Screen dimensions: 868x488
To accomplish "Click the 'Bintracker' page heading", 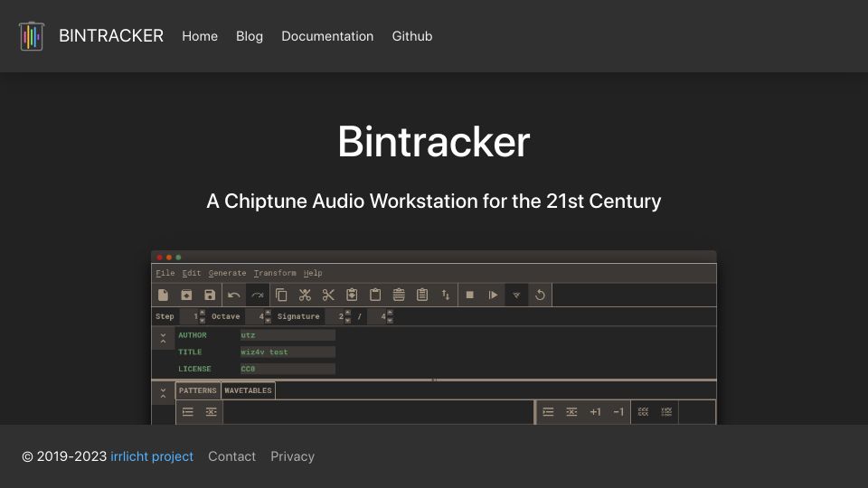I will coord(434,142).
